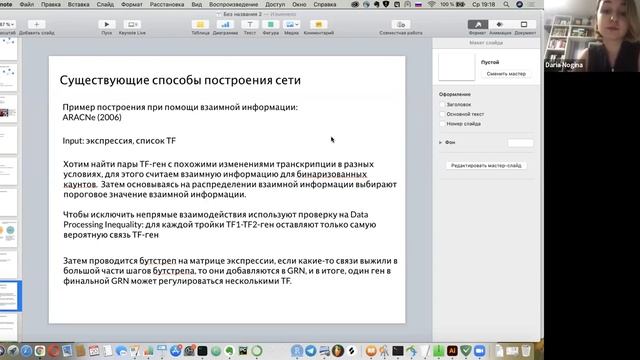Open the Медиа insert menu

tap(291, 24)
